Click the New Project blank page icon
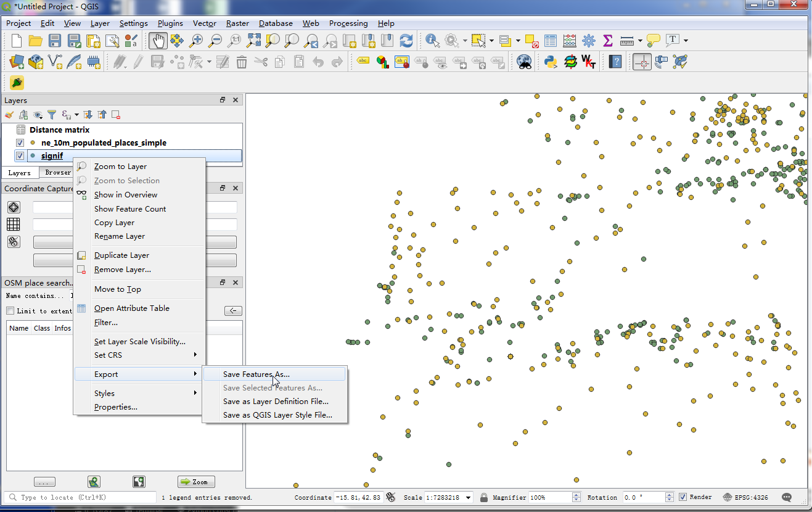The image size is (812, 512). (17, 41)
